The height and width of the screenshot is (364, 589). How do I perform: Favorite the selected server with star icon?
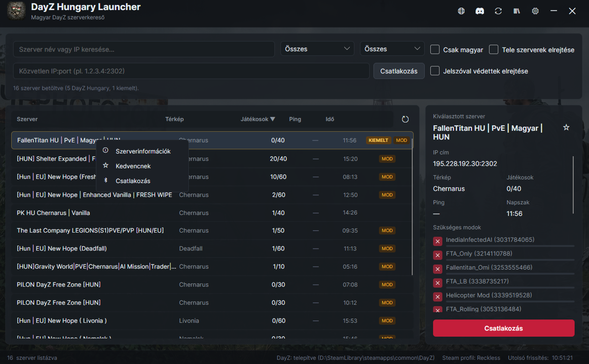566,127
